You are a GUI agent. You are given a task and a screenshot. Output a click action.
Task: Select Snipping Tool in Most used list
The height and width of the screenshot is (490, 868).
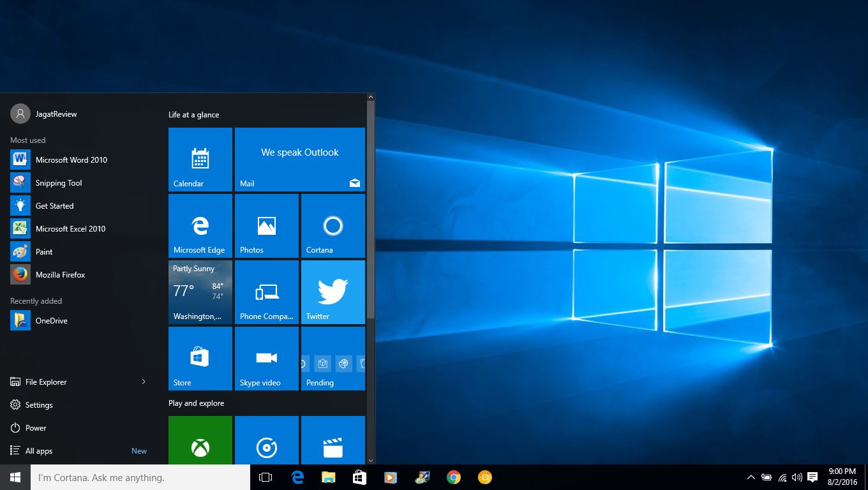[59, 182]
